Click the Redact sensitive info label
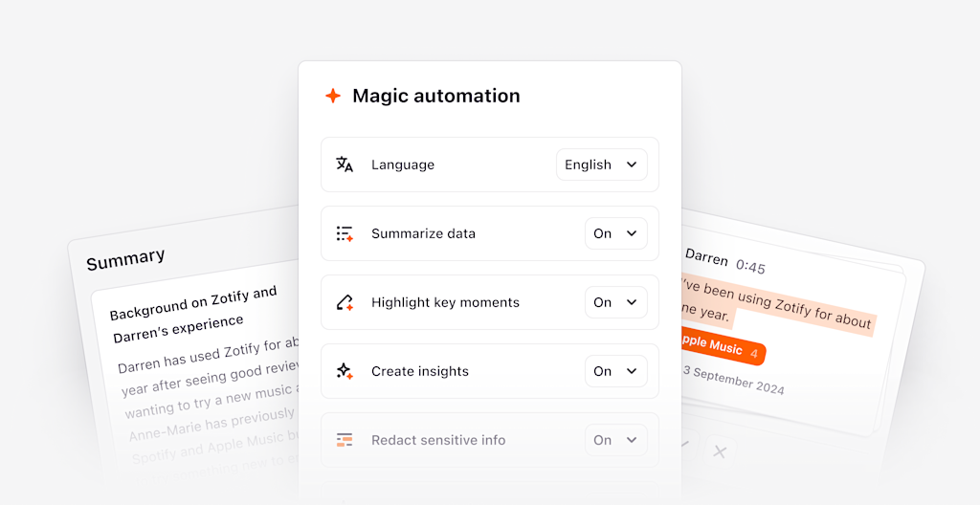This screenshot has height=505, width=980. (x=438, y=439)
